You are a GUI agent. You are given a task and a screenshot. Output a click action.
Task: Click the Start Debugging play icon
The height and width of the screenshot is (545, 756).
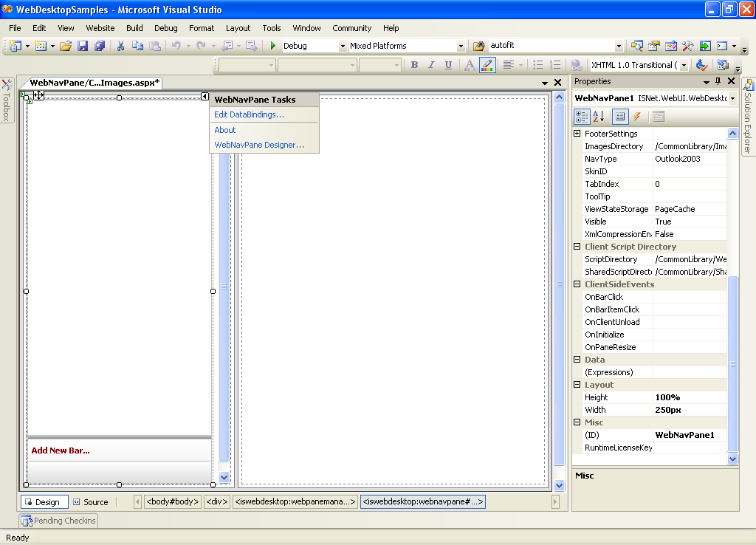tap(273, 46)
